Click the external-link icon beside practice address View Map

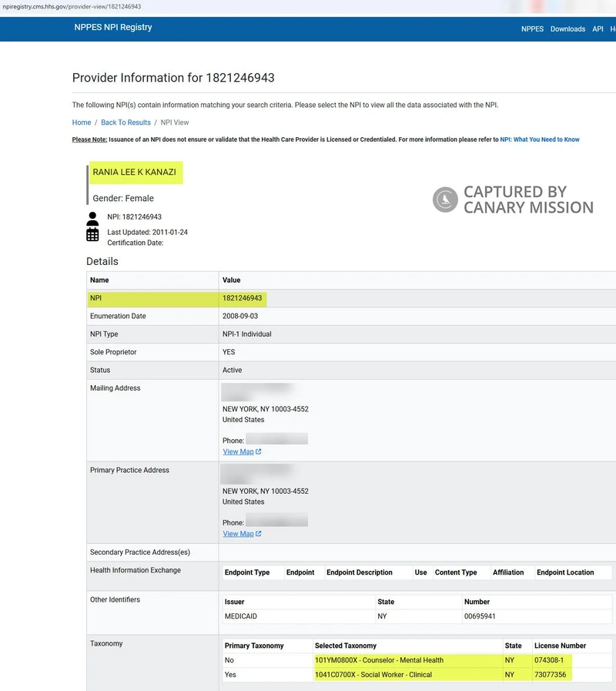click(x=257, y=533)
